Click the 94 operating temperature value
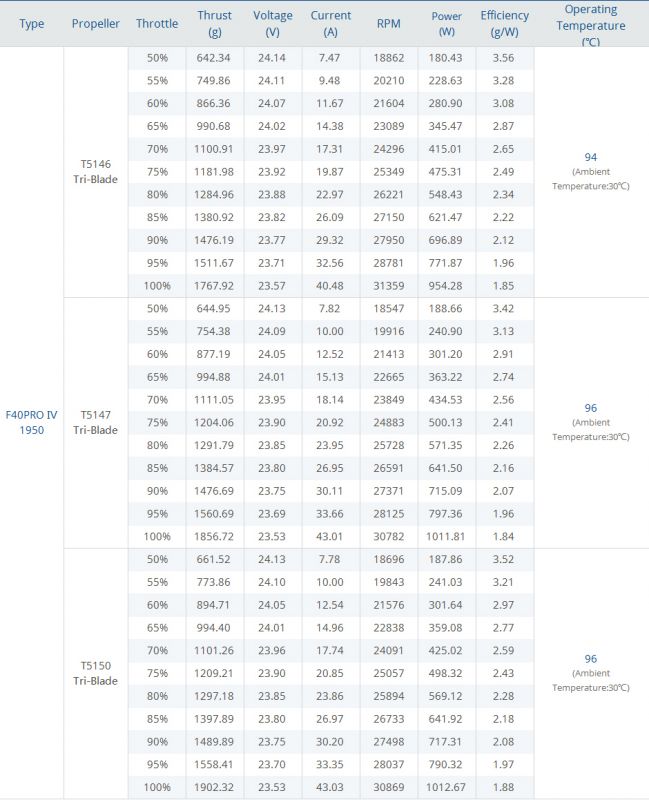Viewport: 649px width, 800px height. coord(591,157)
